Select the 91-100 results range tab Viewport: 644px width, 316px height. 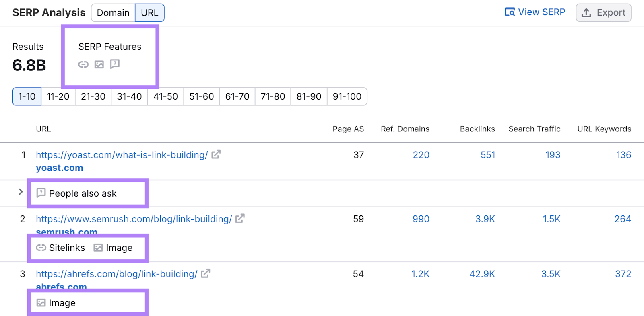(x=347, y=96)
